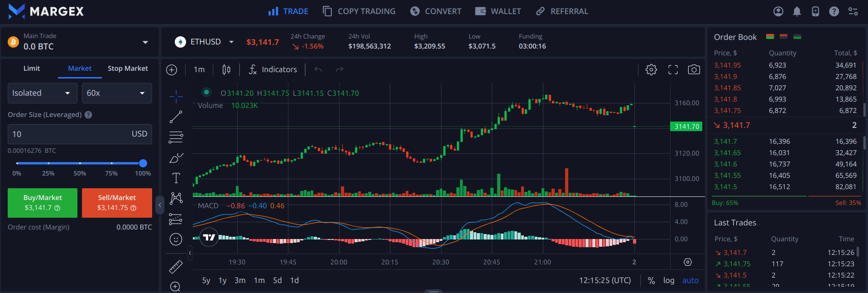Open the Indicators menu
The height and width of the screenshot is (293, 868).
[x=273, y=69]
